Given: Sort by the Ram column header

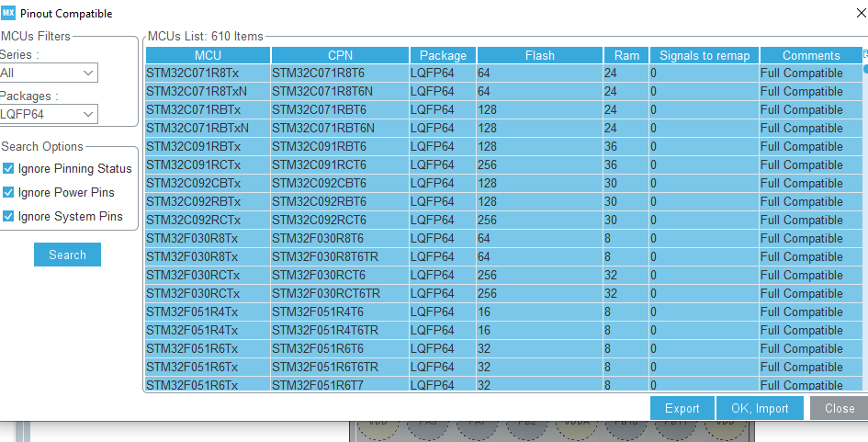Looking at the screenshot, I should coord(626,55).
